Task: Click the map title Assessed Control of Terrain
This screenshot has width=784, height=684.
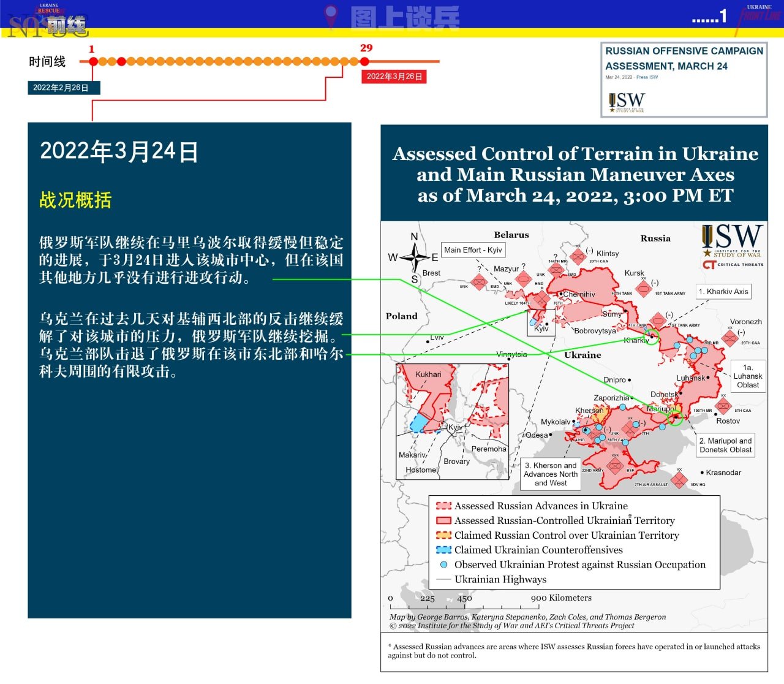Action: pyautogui.click(x=575, y=174)
